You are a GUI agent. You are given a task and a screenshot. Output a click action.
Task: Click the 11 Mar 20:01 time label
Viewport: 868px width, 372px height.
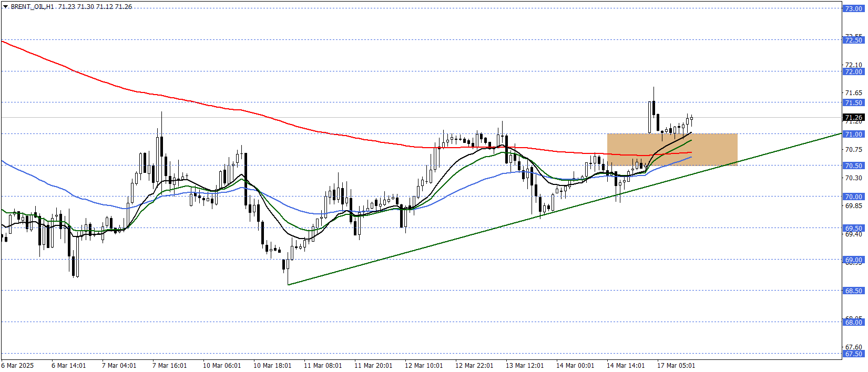coord(373,366)
